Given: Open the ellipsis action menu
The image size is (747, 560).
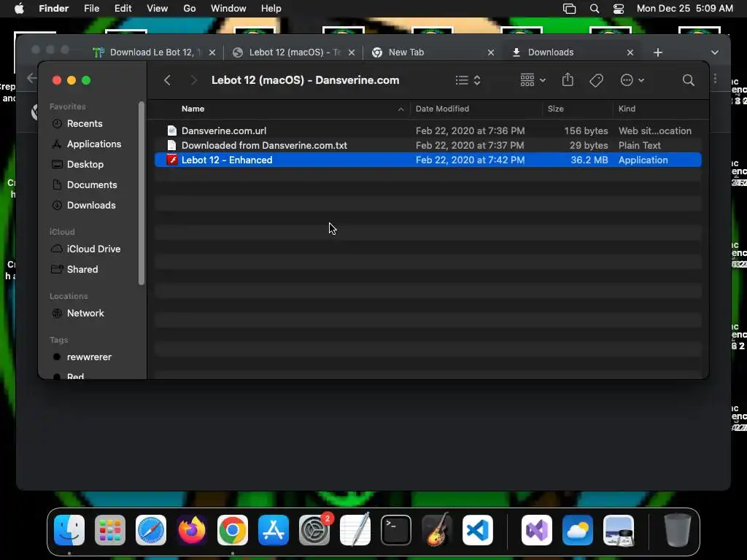Looking at the screenshot, I should (632, 80).
